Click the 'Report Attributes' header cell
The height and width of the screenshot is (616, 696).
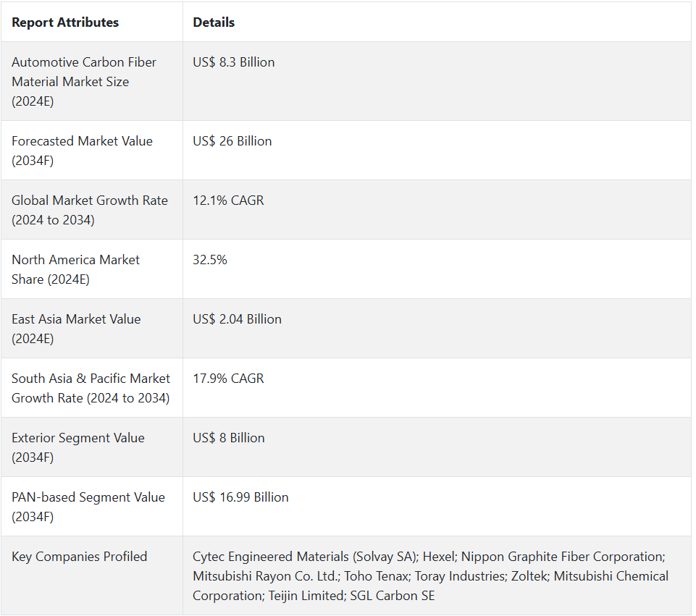(65, 22)
